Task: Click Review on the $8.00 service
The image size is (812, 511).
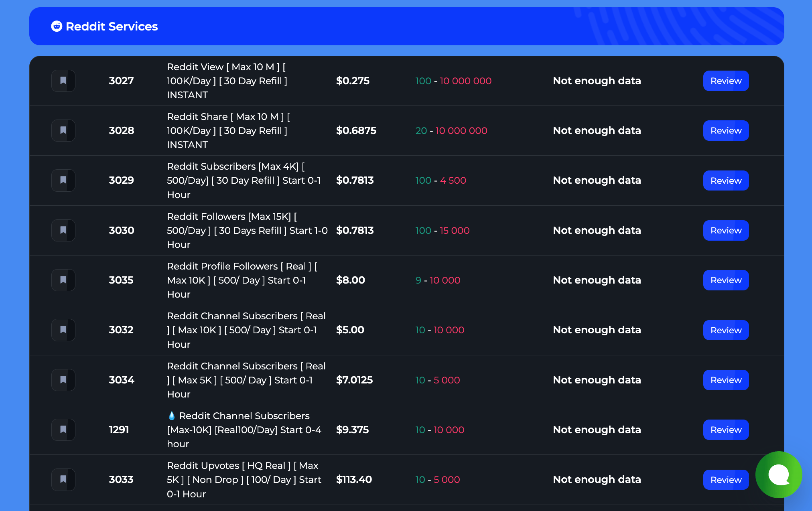Action: pos(725,280)
